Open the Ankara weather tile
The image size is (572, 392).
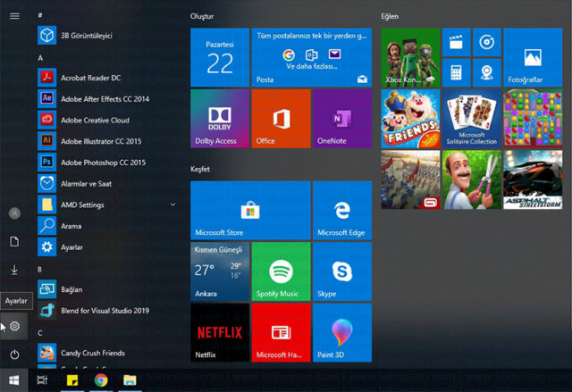[x=220, y=271]
